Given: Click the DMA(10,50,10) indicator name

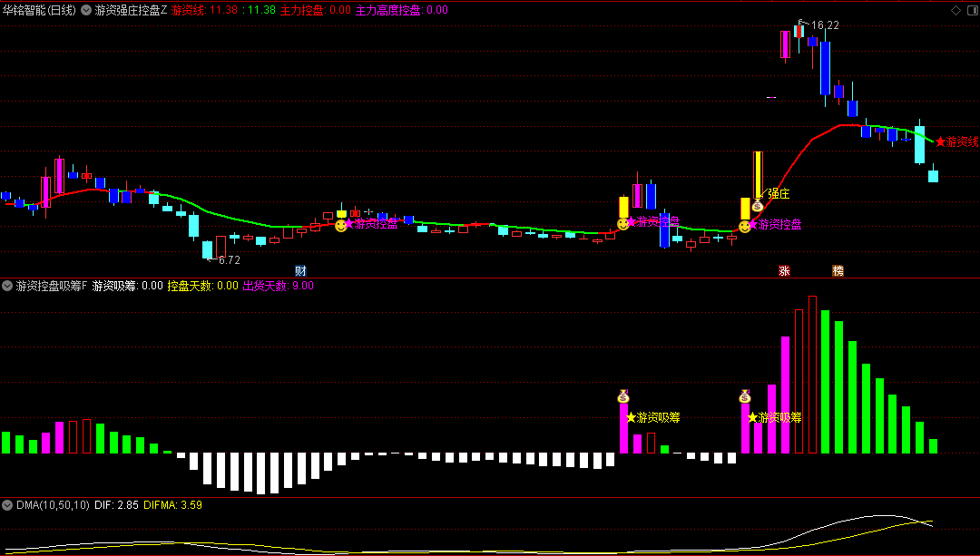Looking at the screenshot, I should 54,505.
